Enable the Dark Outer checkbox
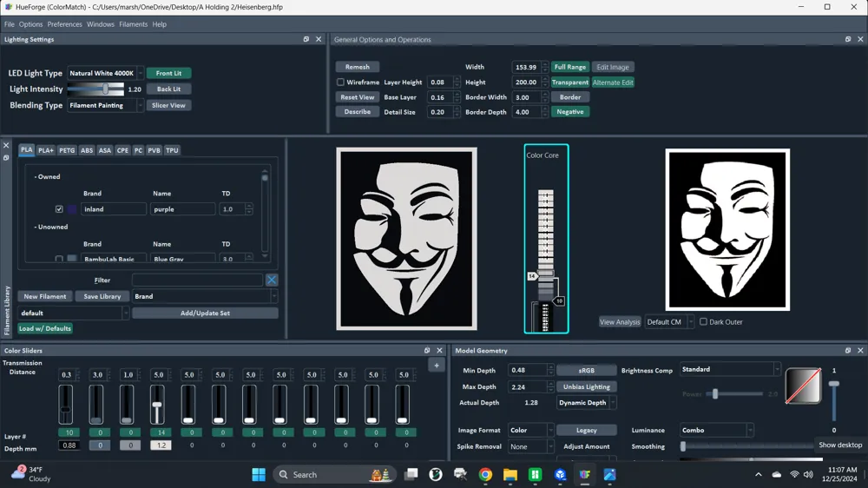Image resolution: width=868 pixels, height=488 pixels. click(x=703, y=322)
